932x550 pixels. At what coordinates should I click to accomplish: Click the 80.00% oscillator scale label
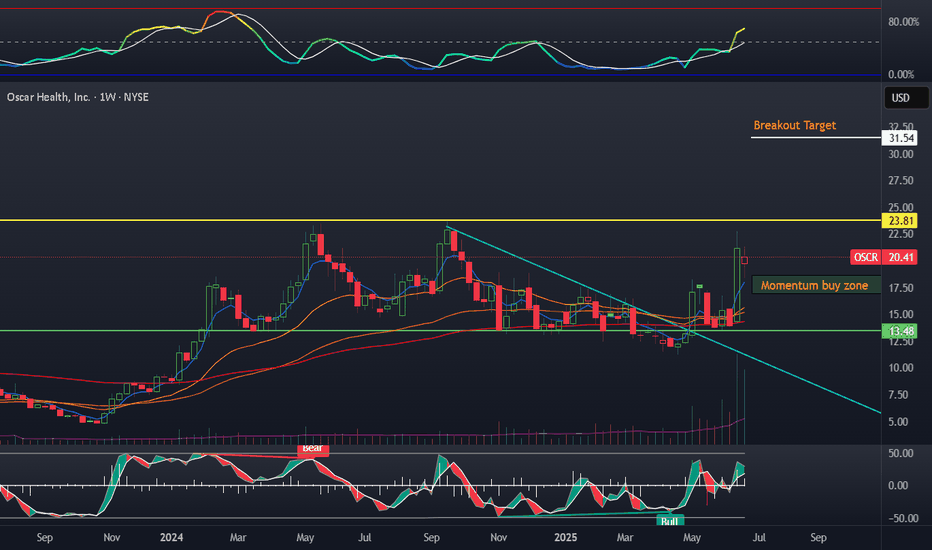click(x=903, y=22)
